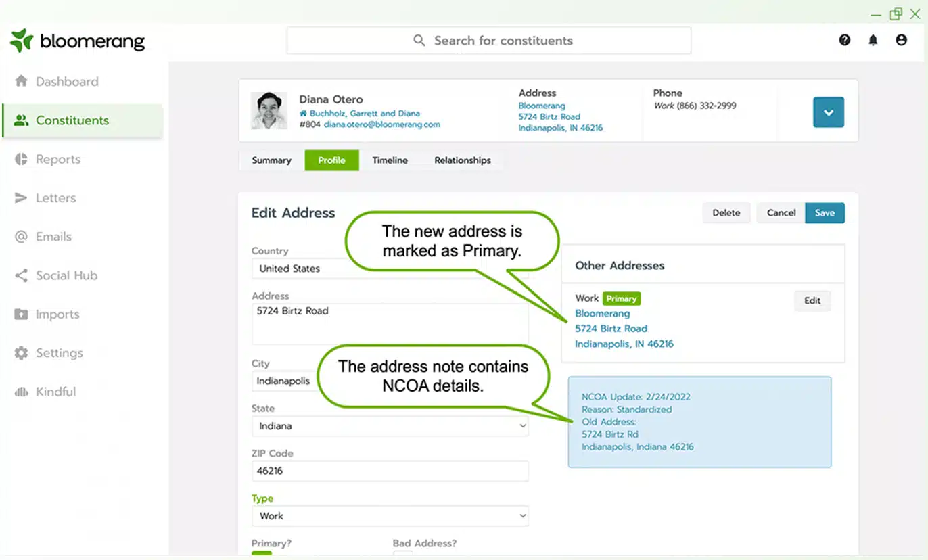The width and height of the screenshot is (928, 560).
Task: Open the Relationships tab
Action: point(463,160)
